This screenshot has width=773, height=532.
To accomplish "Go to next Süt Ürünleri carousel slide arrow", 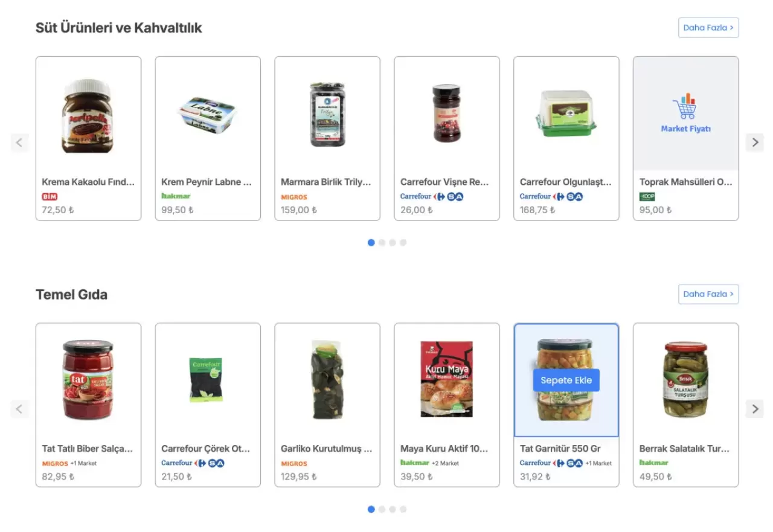I will (x=754, y=143).
